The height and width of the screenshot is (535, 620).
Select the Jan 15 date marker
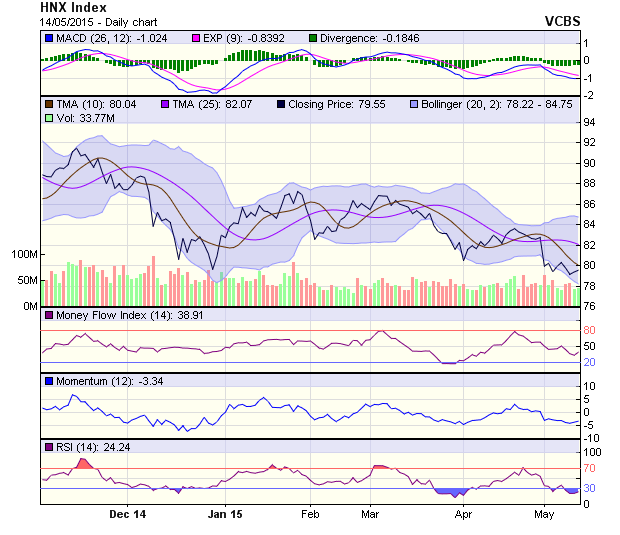pos(223,515)
